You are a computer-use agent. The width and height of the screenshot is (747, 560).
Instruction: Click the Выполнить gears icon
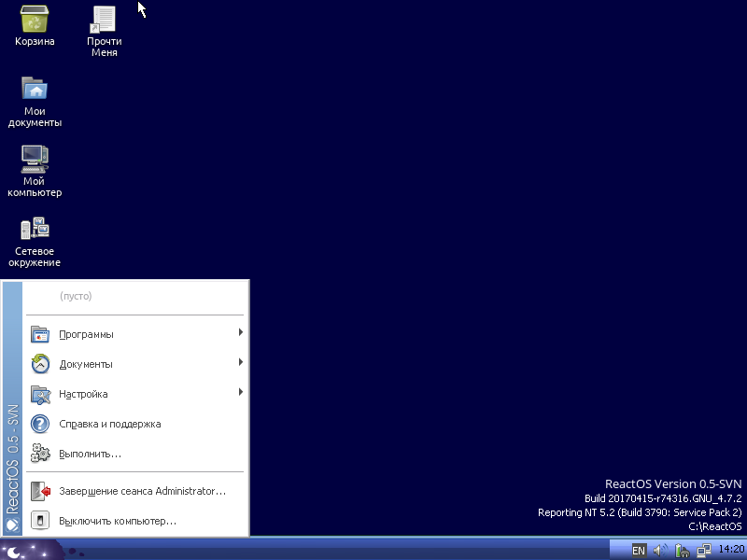[x=40, y=454]
